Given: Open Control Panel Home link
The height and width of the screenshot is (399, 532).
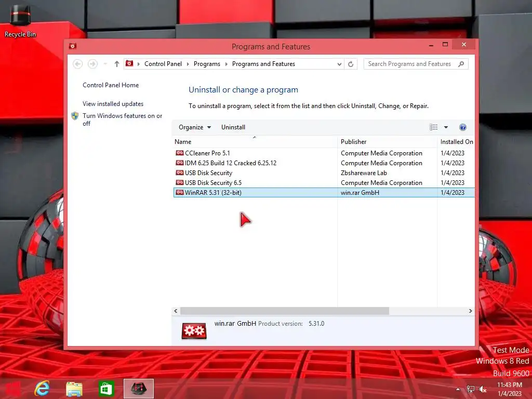Looking at the screenshot, I should (111, 85).
